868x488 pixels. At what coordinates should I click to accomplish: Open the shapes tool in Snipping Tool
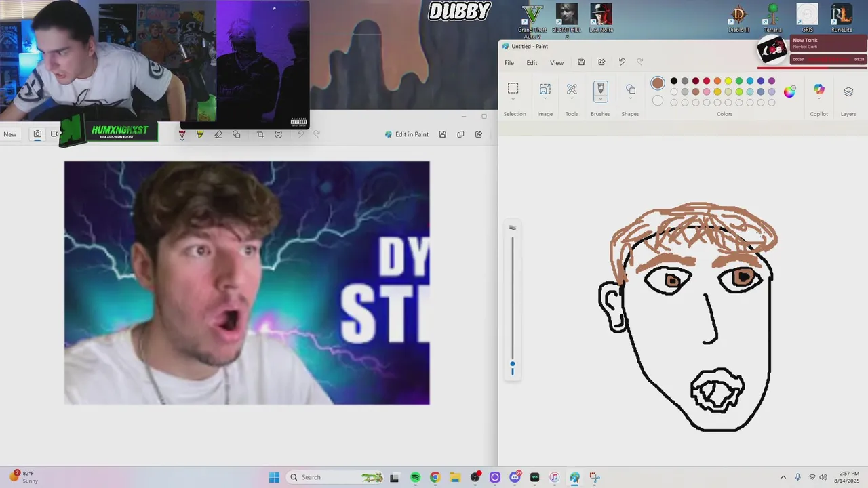237,134
